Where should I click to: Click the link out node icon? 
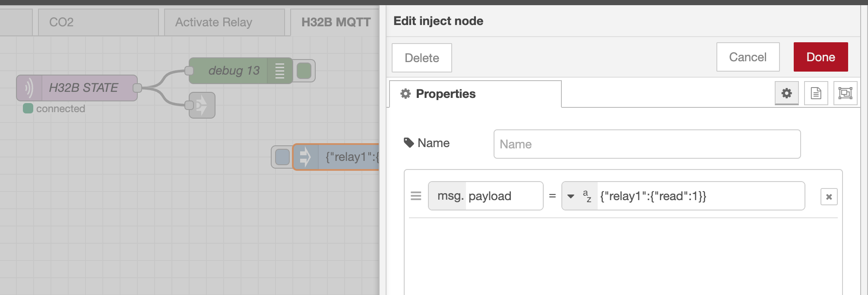coord(202,105)
